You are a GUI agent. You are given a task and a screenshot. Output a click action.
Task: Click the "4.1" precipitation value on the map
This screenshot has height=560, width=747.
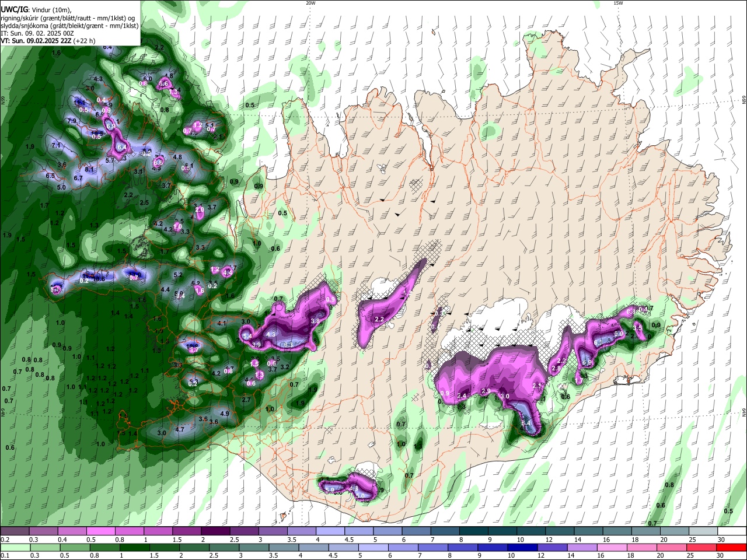[x=221, y=323]
